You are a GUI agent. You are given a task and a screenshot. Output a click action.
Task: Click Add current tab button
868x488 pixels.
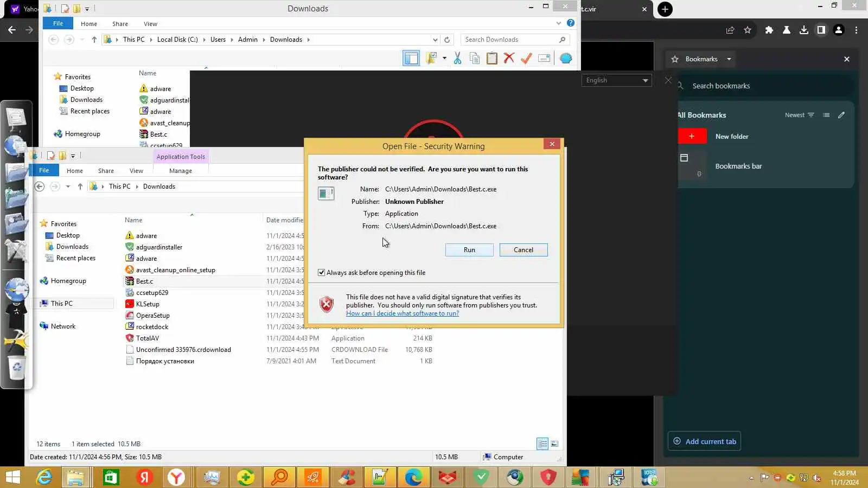pyautogui.click(x=704, y=441)
